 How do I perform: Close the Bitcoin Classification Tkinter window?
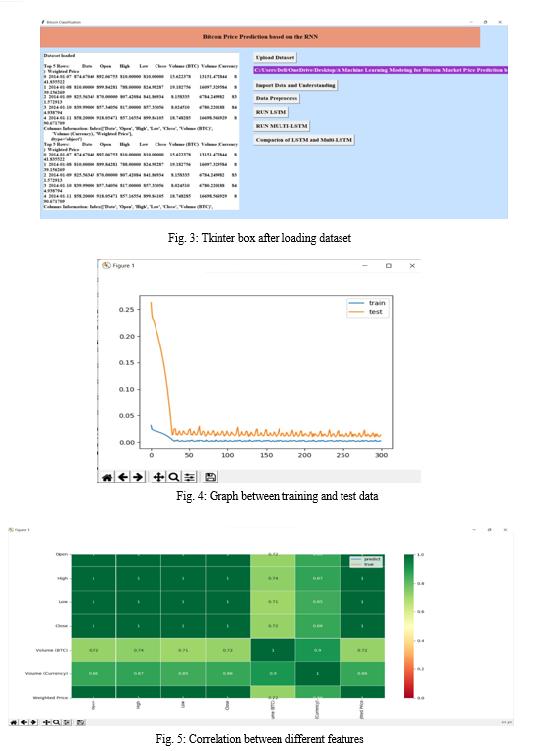tap(500, 22)
